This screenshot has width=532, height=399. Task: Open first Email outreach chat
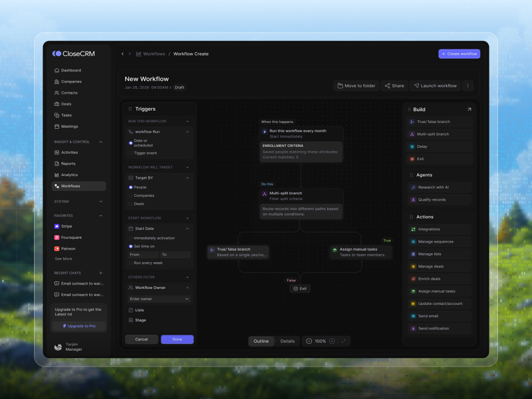pyautogui.click(x=79, y=284)
